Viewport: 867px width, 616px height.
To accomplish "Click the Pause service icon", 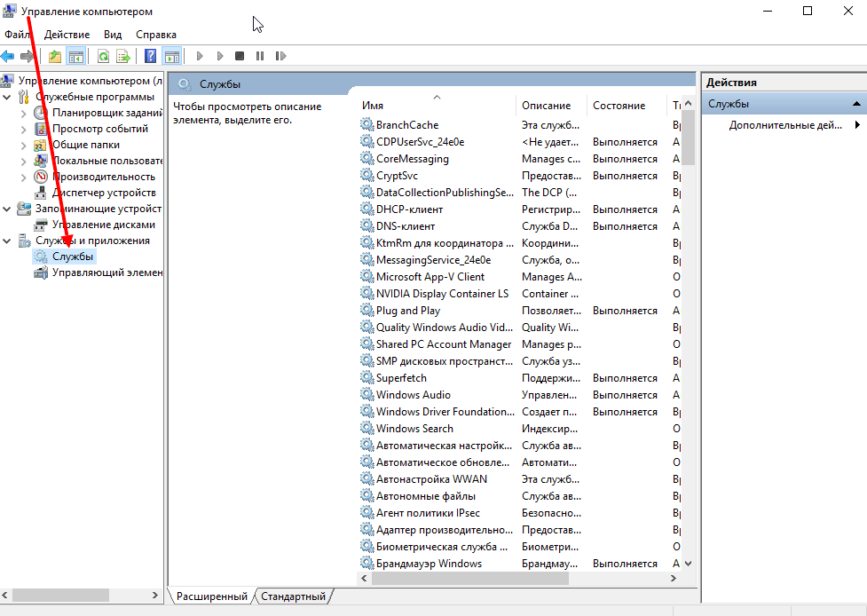I will click(x=260, y=56).
